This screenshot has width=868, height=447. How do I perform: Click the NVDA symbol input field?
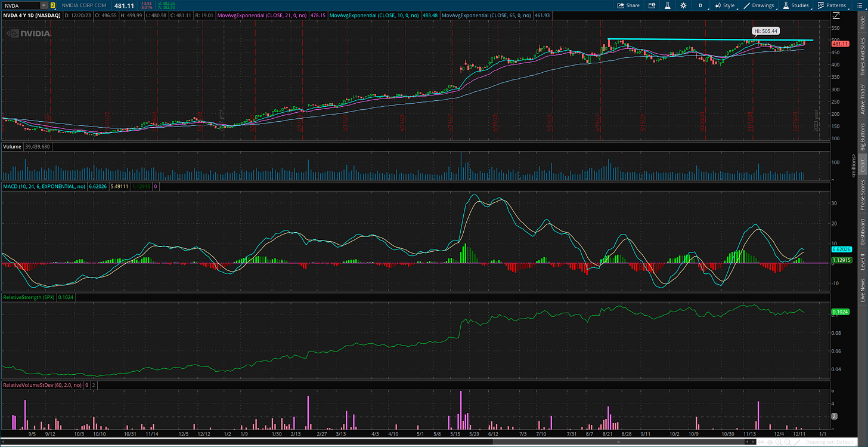tap(20, 5)
